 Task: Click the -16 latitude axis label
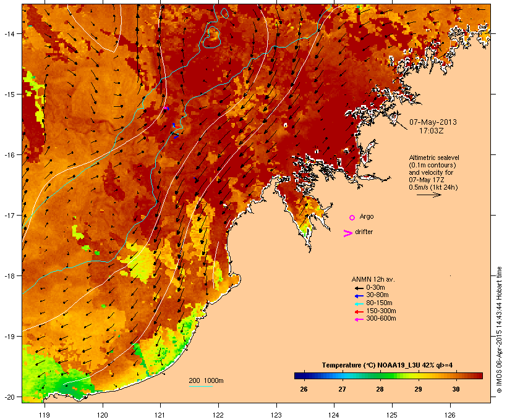click(x=9, y=155)
